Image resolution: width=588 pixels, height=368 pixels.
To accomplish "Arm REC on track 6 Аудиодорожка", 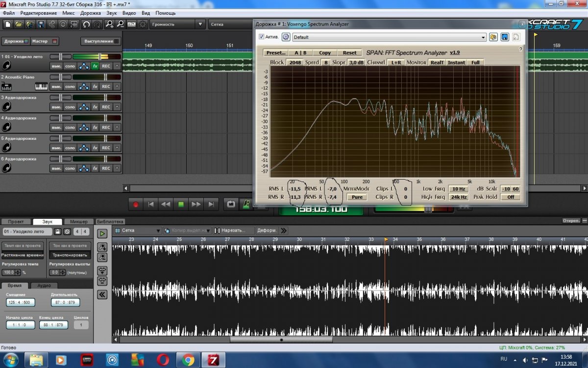I will pyautogui.click(x=106, y=168).
